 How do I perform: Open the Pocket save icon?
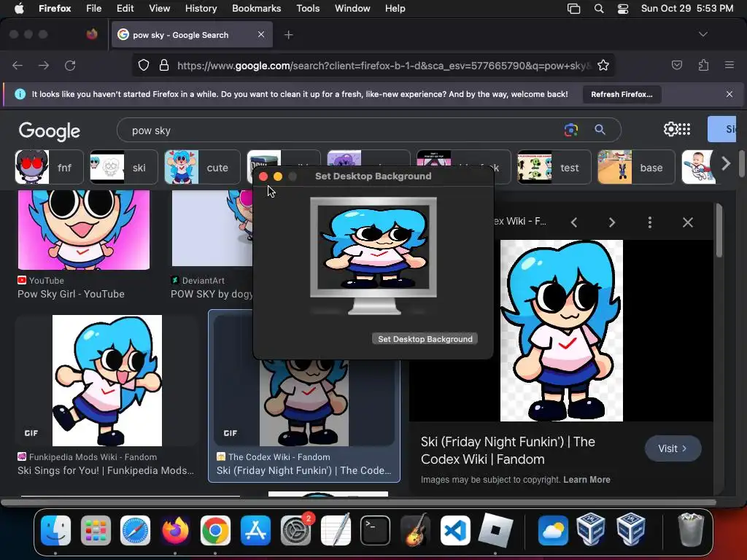[x=676, y=65]
